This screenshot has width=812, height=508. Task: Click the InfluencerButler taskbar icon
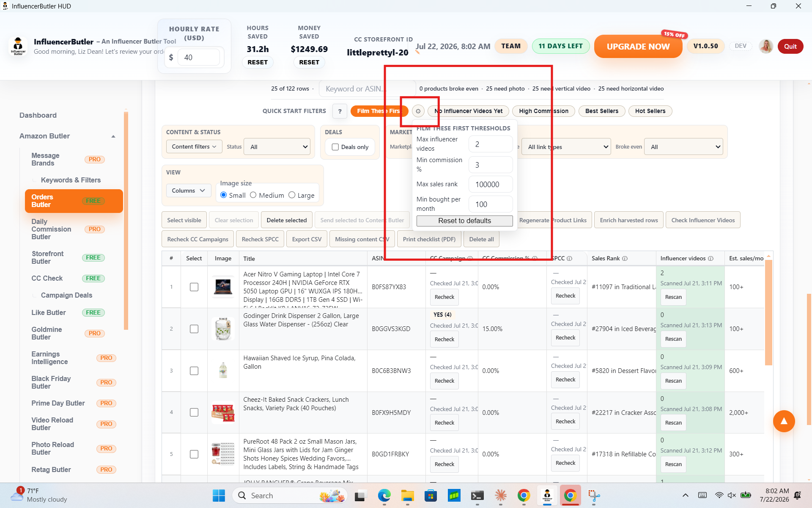pos(547,495)
